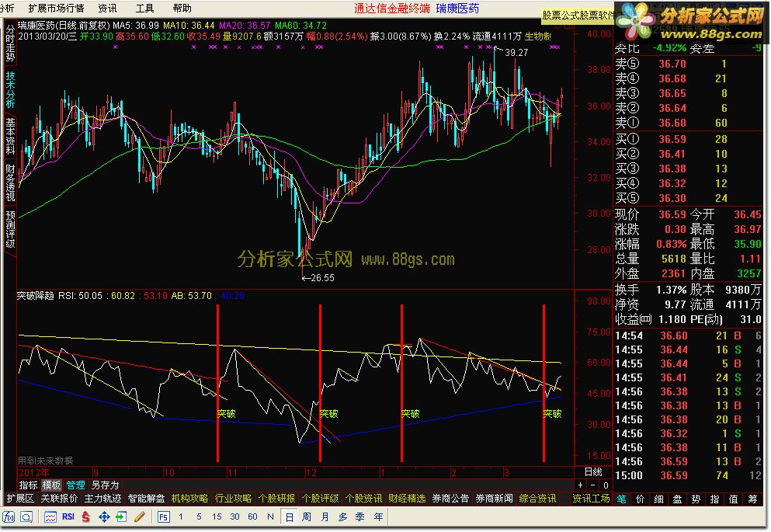This screenshot has width=771, height=532.
Task: Open the 资讯工场 button
Action: (591, 499)
